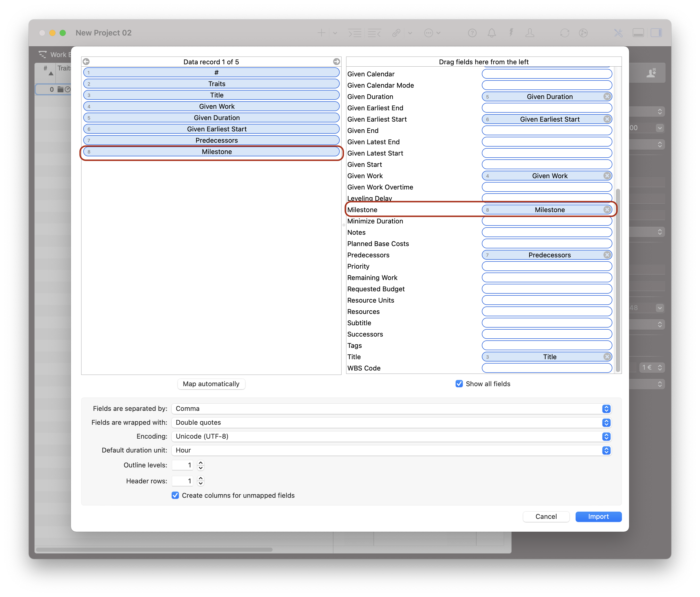Click the target fields list scrollbar
The height and width of the screenshot is (597, 700).
pos(618,280)
